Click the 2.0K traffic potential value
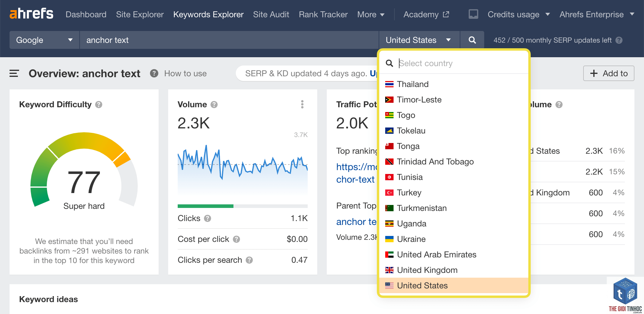This screenshot has height=314, width=644. pos(352,123)
